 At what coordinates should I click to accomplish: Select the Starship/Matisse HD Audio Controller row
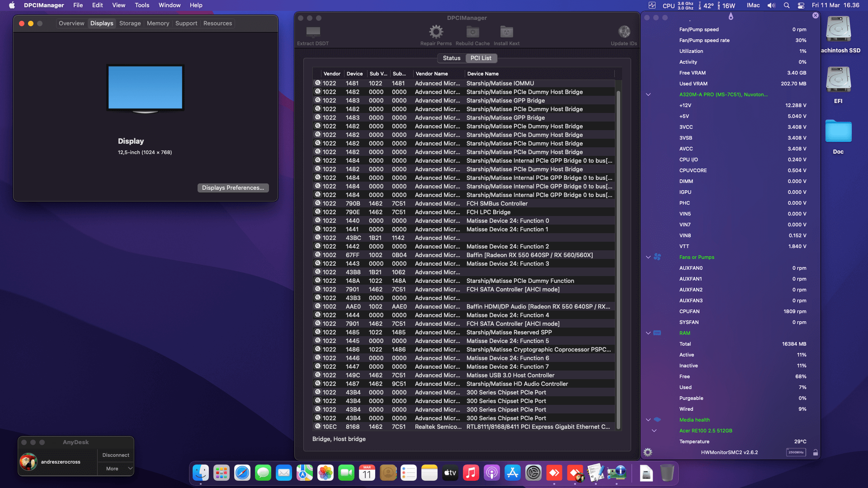tap(463, 384)
